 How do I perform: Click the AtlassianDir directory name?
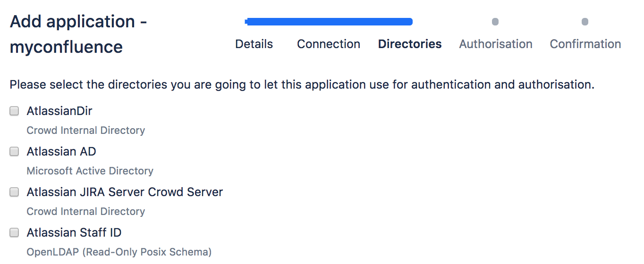point(59,111)
